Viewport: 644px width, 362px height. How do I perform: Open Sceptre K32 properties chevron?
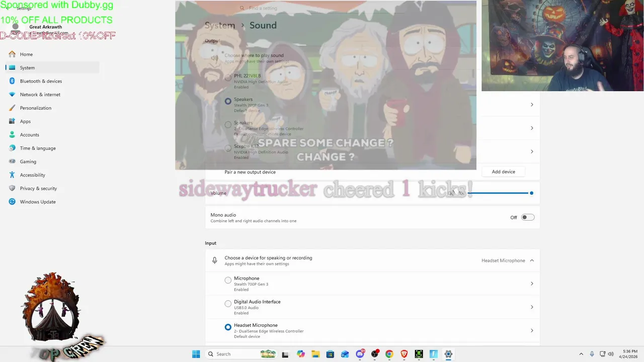[532, 151]
